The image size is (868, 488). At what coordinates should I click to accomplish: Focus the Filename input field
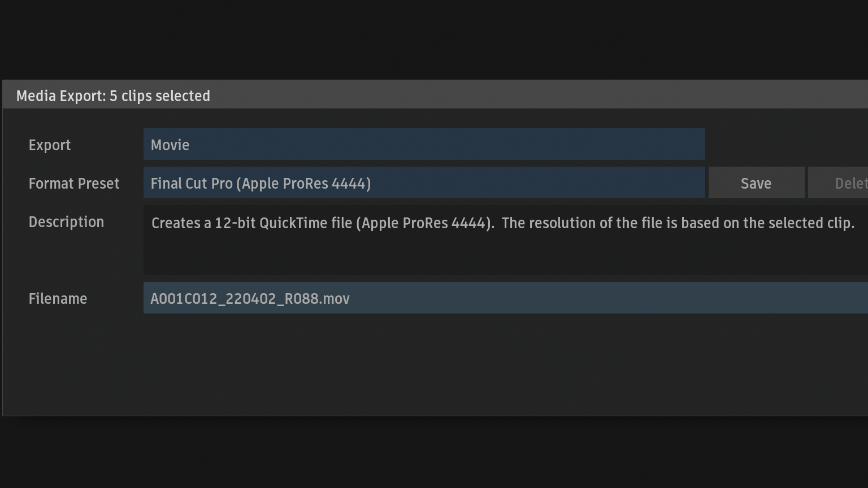[x=505, y=298]
